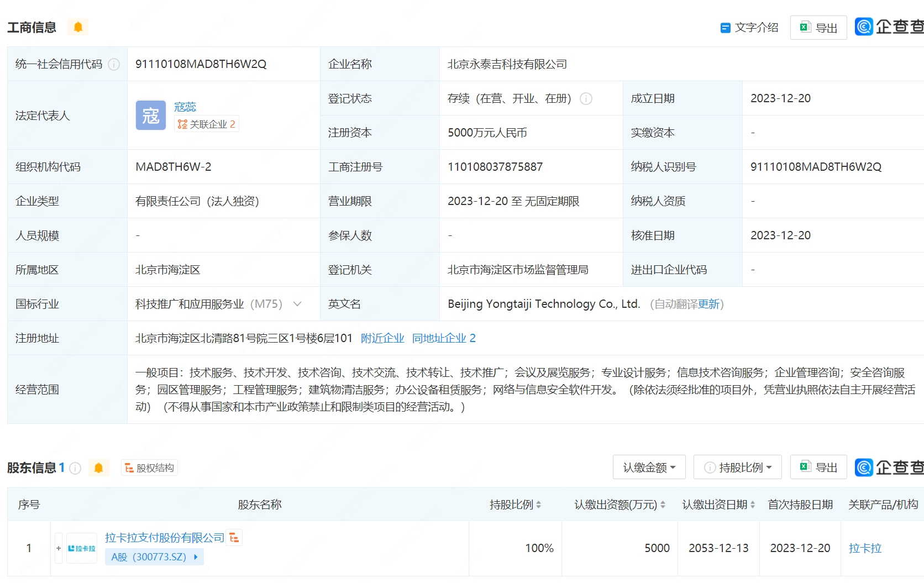Open the 文字介绍 text introduction
924x583 pixels.
tap(749, 28)
